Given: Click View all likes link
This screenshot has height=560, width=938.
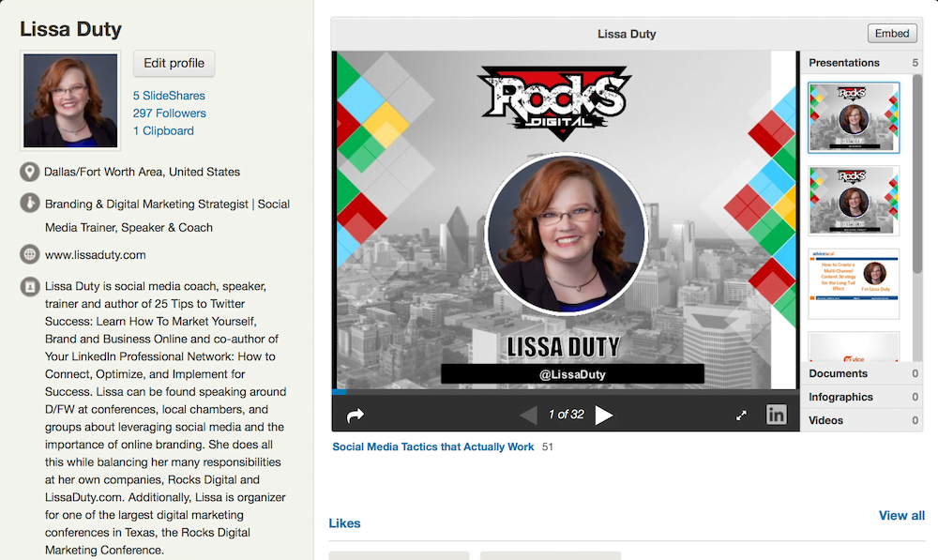Looking at the screenshot, I should [901, 516].
